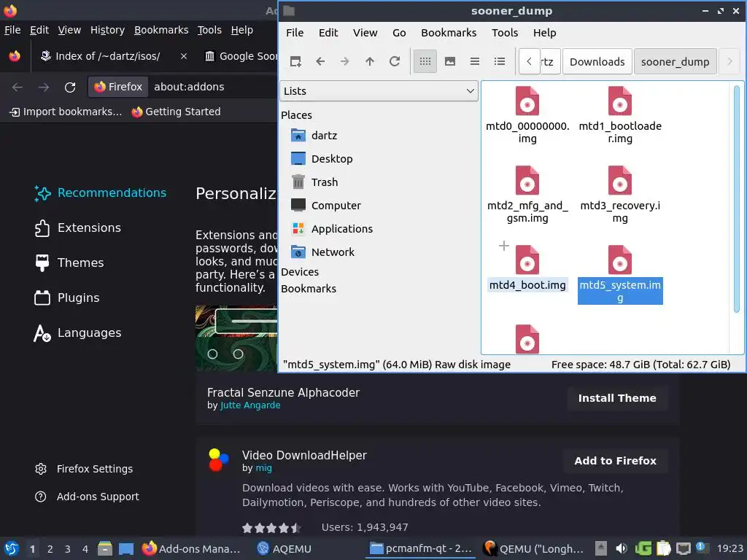This screenshot has width=747, height=560.
Task: Open the Go menu in the file manager
Action: (x=399, y=33)
